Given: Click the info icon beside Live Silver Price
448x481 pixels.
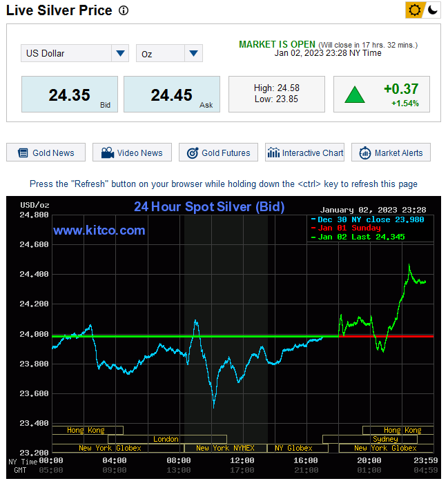Looking at the screenshot, I should [x=124, y=11].
